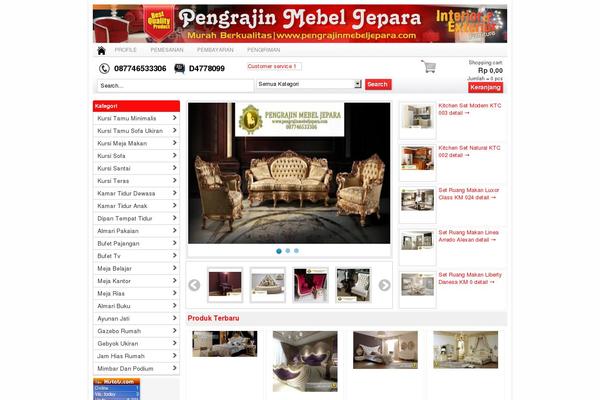This screenshot has height=400, width=600.
Task: Open Kitchen Set Natural KTC 002 detail link
Action: [469, 152]
